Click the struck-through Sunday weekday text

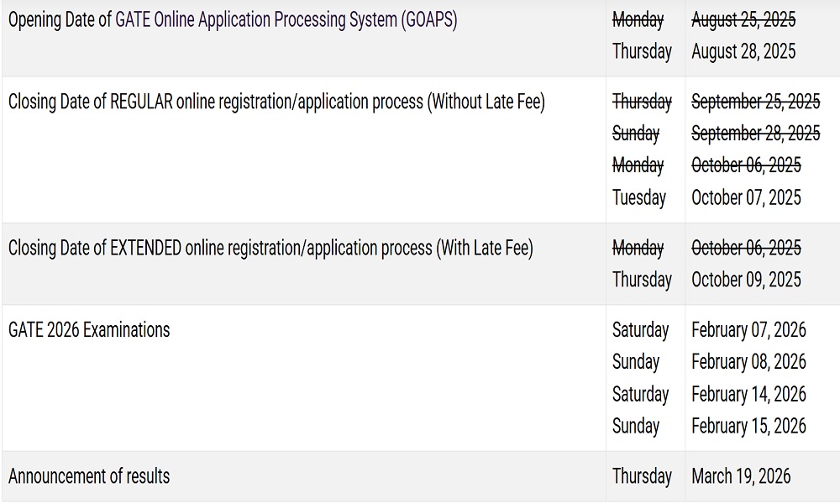pos(636,134)
